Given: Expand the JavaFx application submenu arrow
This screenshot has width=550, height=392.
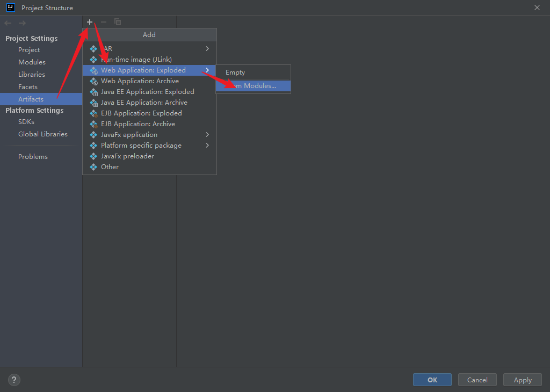Looking at the screenshot, I should (x=207, y=135).
